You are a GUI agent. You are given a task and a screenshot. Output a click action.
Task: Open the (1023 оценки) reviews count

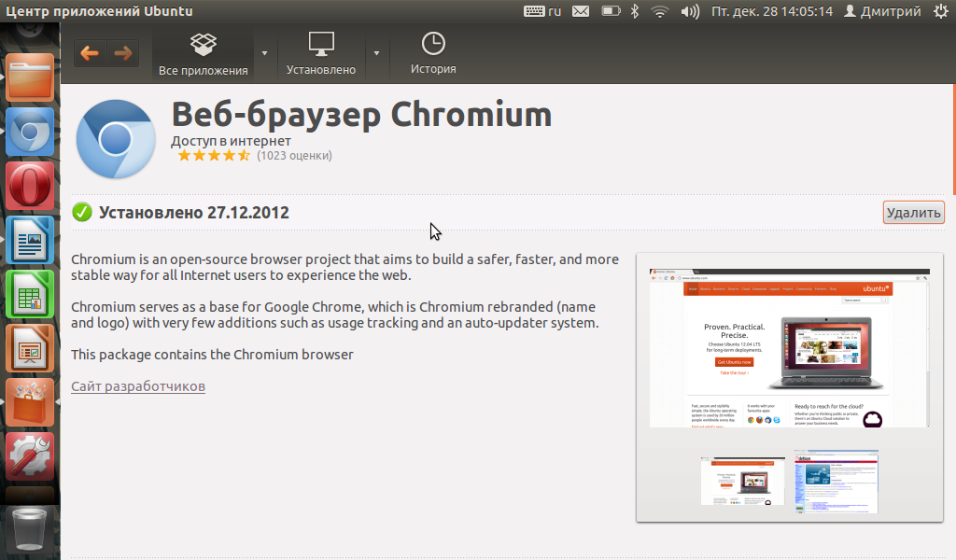(294, 155)
